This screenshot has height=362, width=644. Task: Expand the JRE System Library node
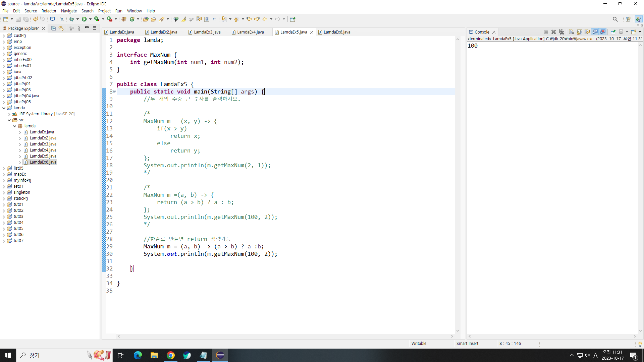click(x=9, y=114)
